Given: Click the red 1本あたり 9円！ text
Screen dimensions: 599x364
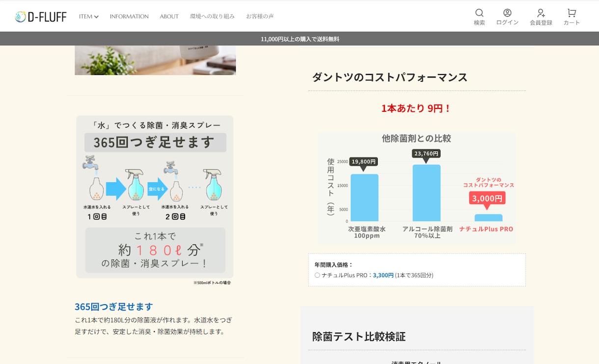Looking at the screenshot, I should [x=416, y=108].
